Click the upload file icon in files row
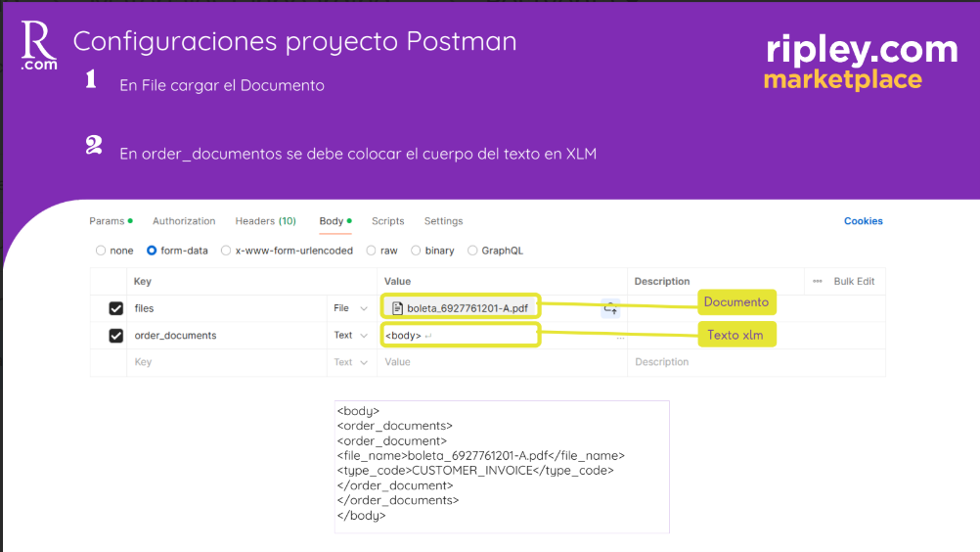Viewport: 980px width, 552px height. click(610, 308)
